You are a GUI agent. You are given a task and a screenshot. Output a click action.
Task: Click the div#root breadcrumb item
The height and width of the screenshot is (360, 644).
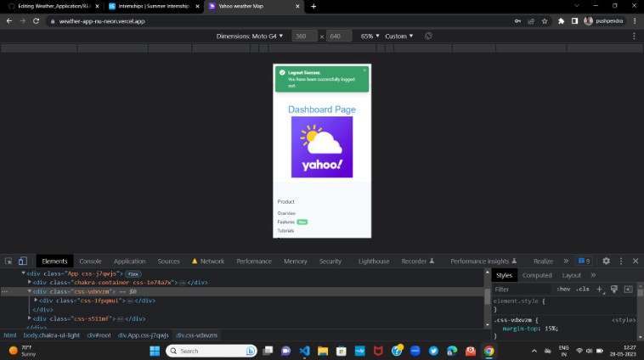(99, 335)
